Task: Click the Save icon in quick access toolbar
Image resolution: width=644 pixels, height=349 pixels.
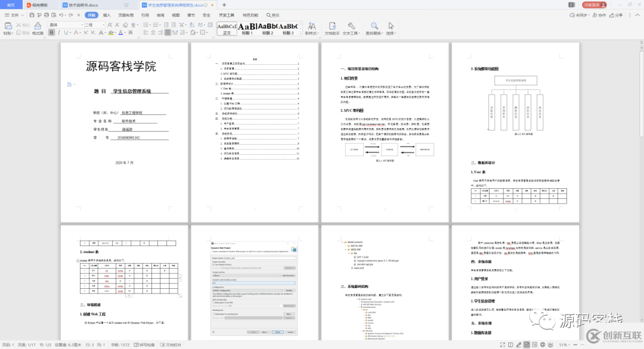Action: [x=32, y=15]
